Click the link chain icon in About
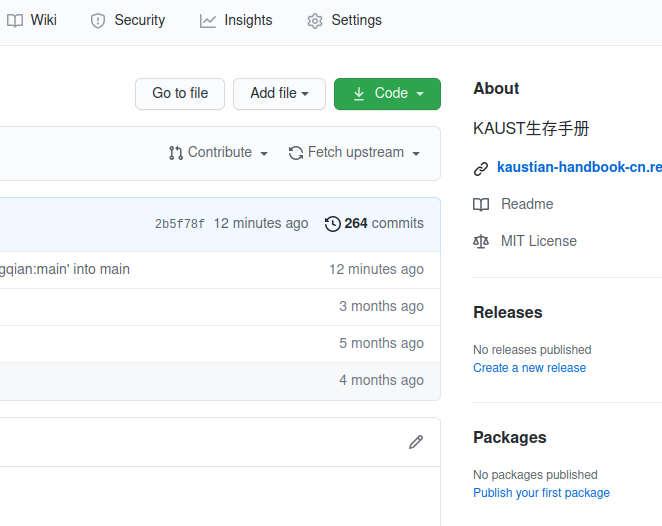The height and width of the screenshot is (526, 662). pyautogui.click(x=481, y=168)
